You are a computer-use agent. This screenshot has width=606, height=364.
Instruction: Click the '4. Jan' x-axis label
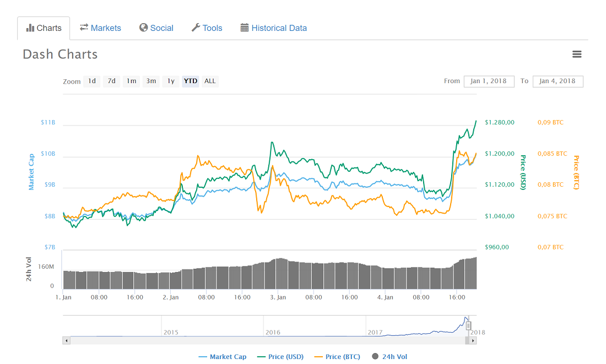point(385,297)
